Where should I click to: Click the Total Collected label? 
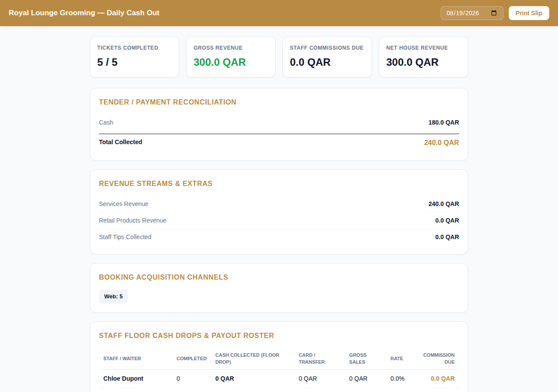[120, 142]
